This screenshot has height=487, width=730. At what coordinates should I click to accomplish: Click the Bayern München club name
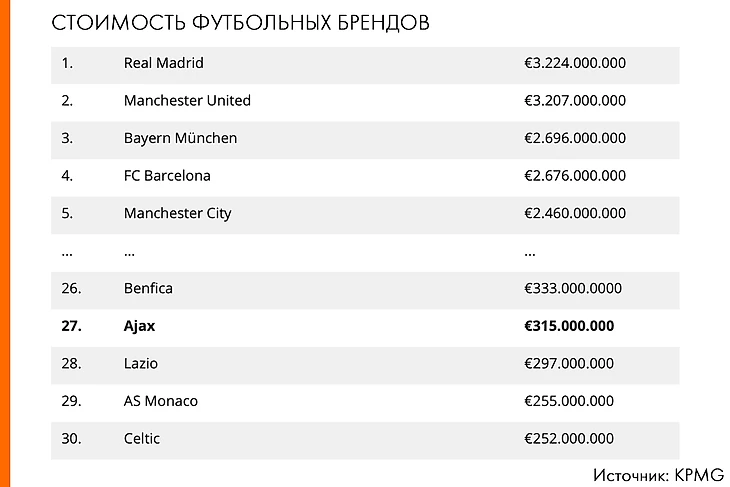click(x=180, y=138)
